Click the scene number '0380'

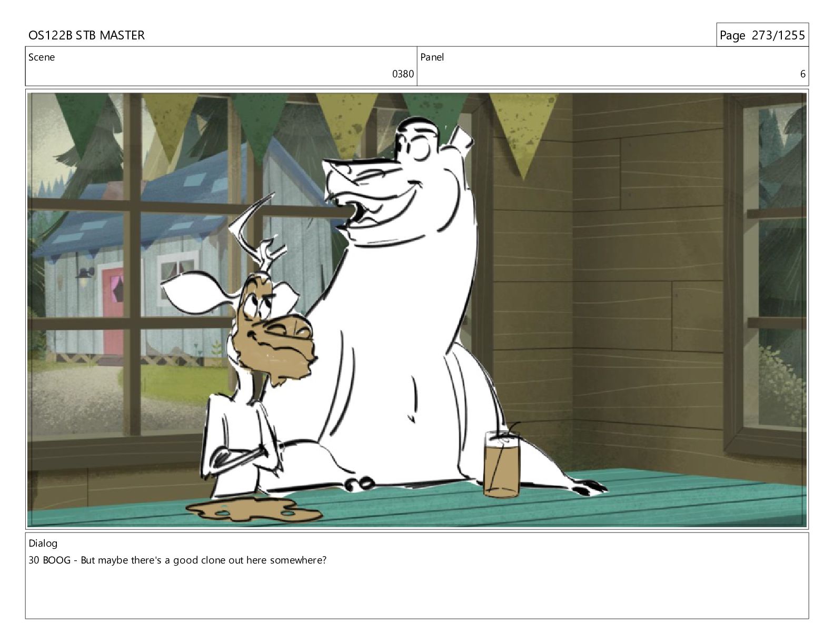tap(403, 74)
